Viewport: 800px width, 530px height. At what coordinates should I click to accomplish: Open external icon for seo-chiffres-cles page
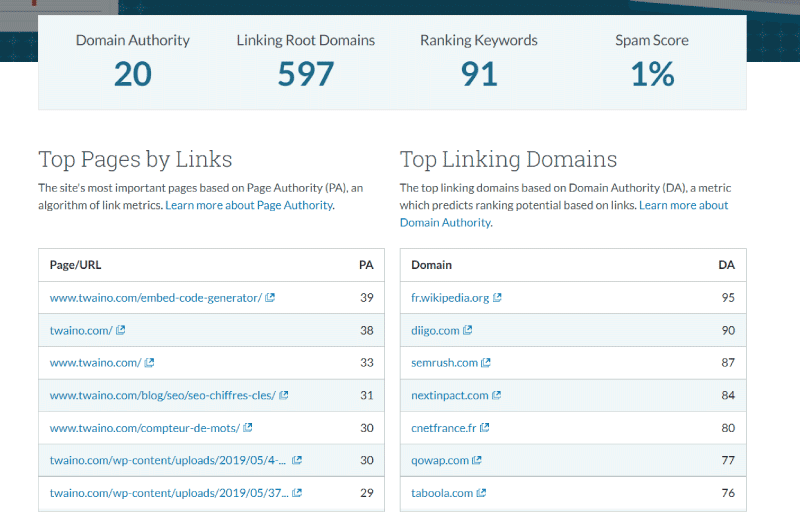tap(284, 395)
